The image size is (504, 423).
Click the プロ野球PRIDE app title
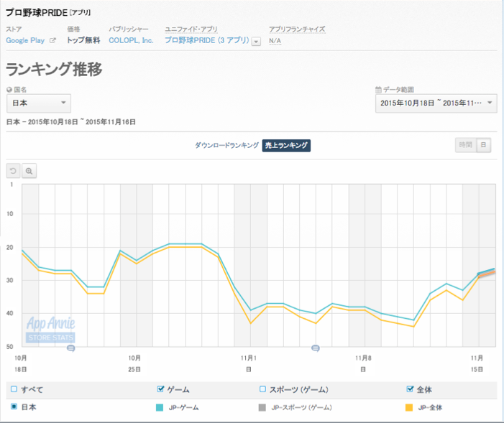[37, 12]
